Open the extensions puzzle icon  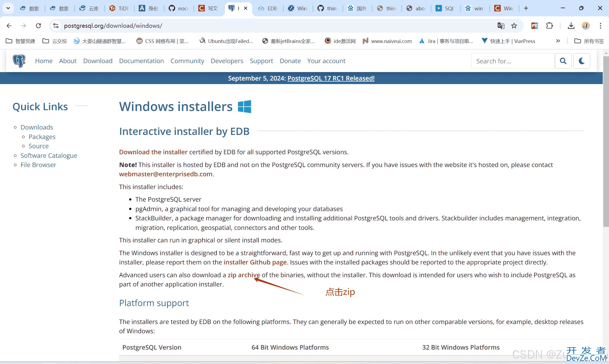(549, 26)
